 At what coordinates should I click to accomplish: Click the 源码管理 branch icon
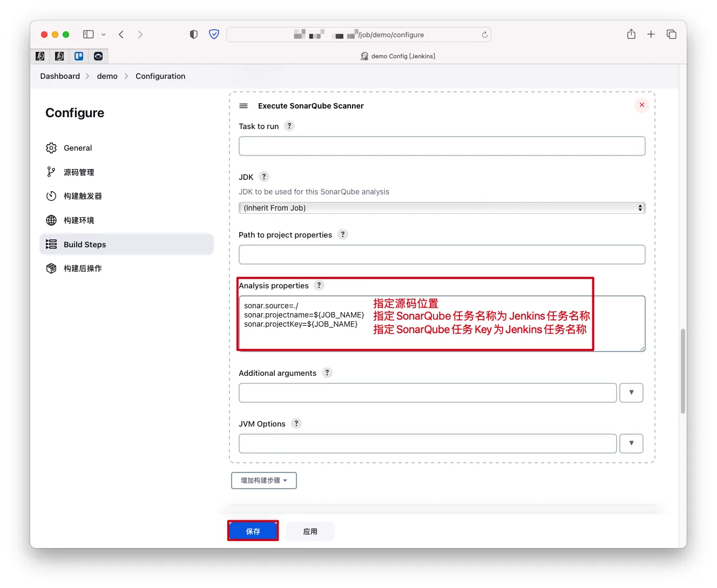click(51, 172)
